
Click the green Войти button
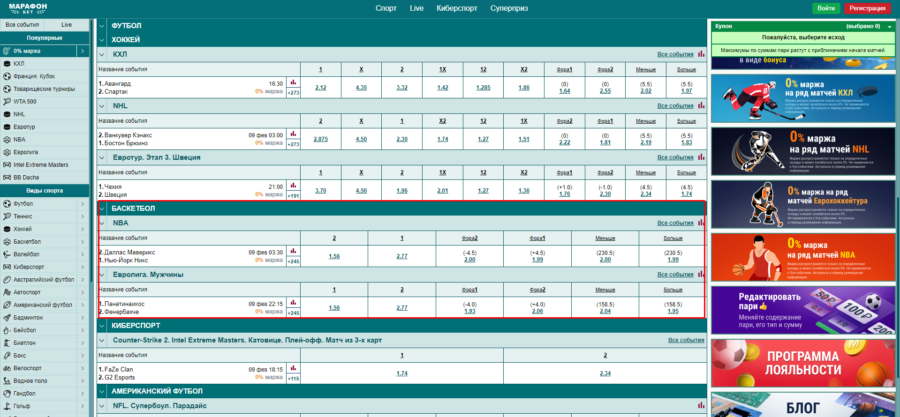tap(825, 7)
